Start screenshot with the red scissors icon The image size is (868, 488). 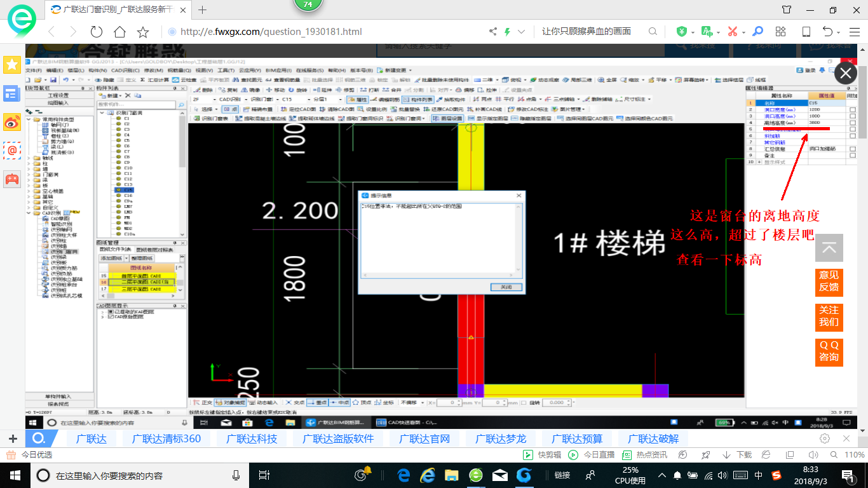(732, 32)
